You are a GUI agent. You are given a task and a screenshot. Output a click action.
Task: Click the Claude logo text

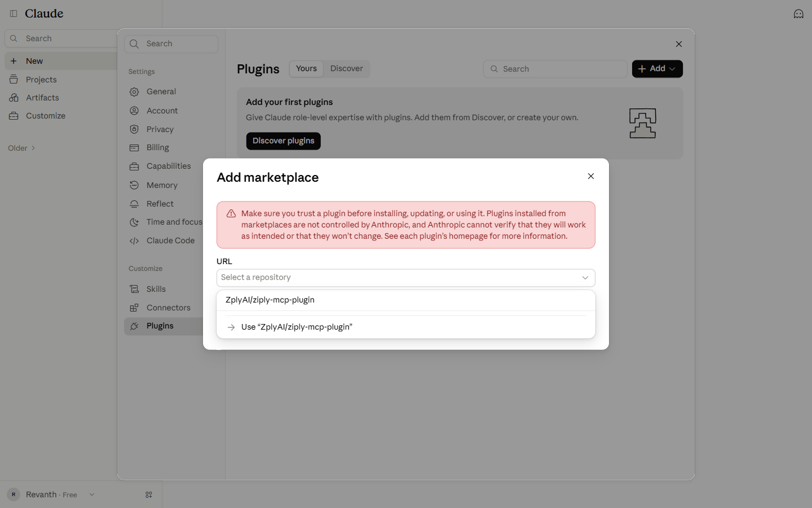tap(44, 14)
